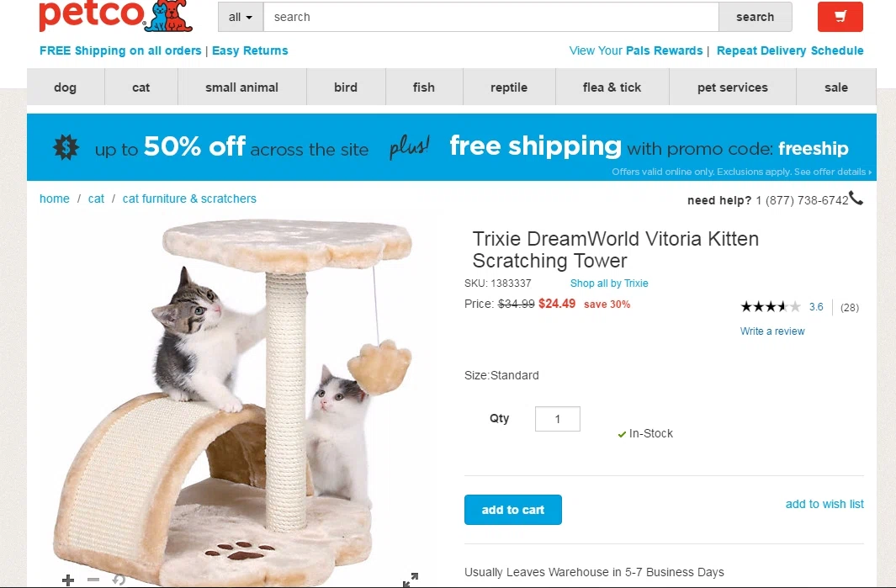Open the dog category menu

click(65, 87)
